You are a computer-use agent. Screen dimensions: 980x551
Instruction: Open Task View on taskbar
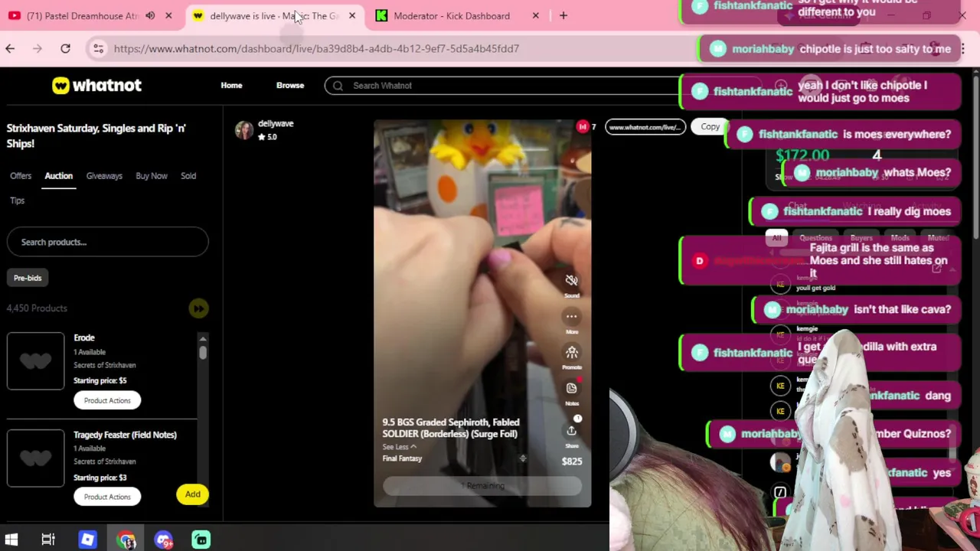pos(48,540)
